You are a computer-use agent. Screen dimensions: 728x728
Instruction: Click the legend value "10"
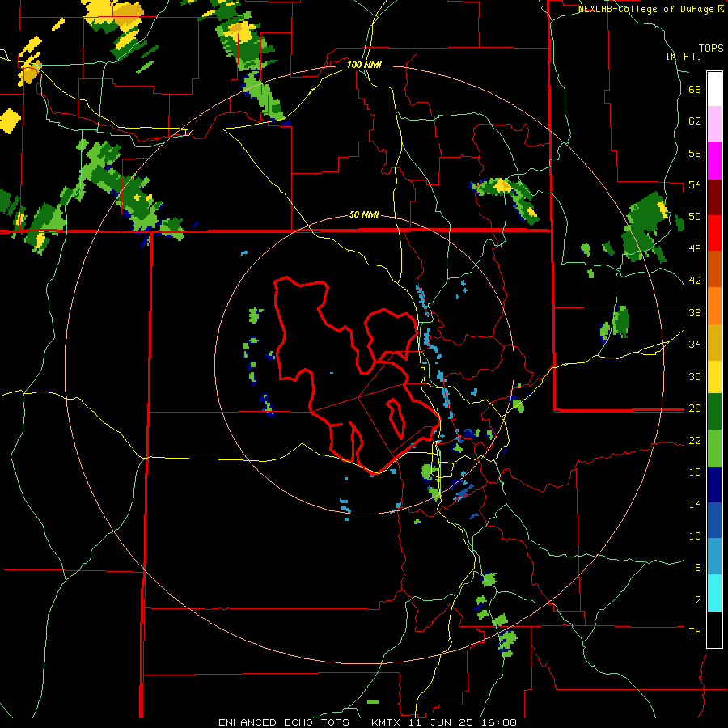(695, 535)
